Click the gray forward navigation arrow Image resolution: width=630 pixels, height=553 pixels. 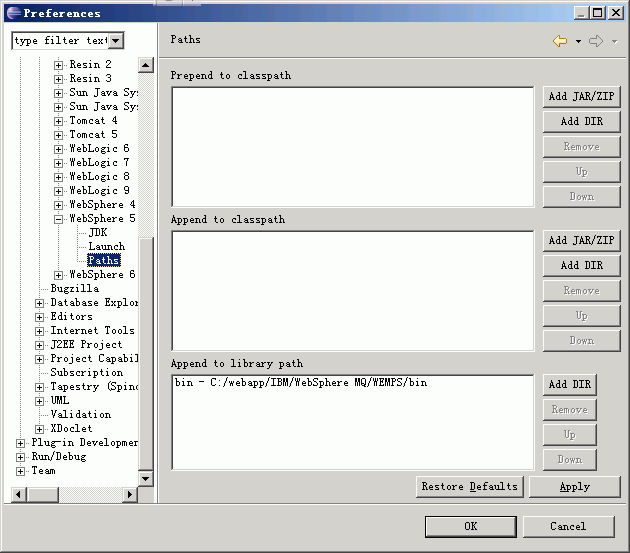pyautogui.click(x=596, y=41)
